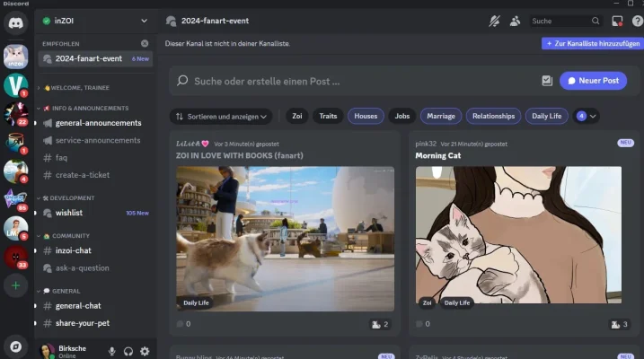Toggle the Daily Life tag filter
644x359 pixels.
pos(546,117)
